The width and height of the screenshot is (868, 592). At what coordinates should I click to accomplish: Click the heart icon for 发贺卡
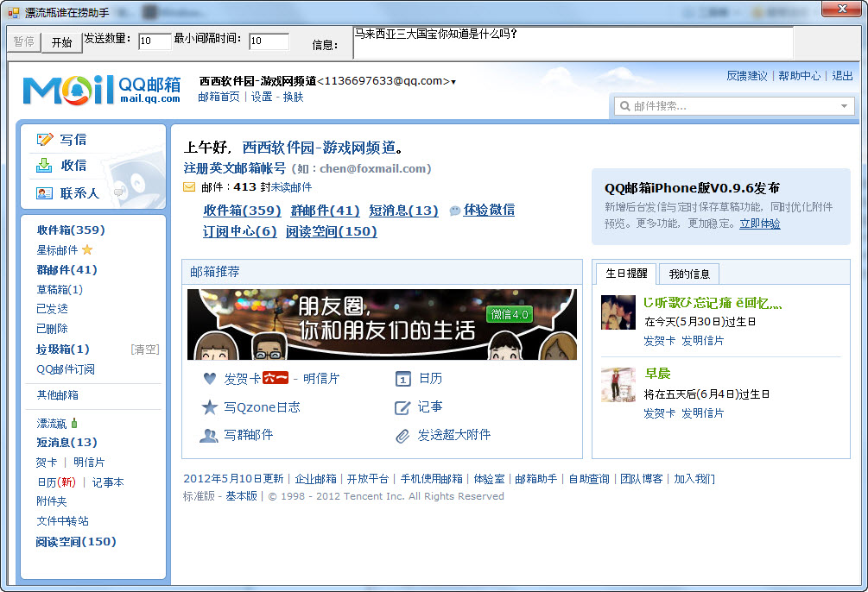click(210, 379)
